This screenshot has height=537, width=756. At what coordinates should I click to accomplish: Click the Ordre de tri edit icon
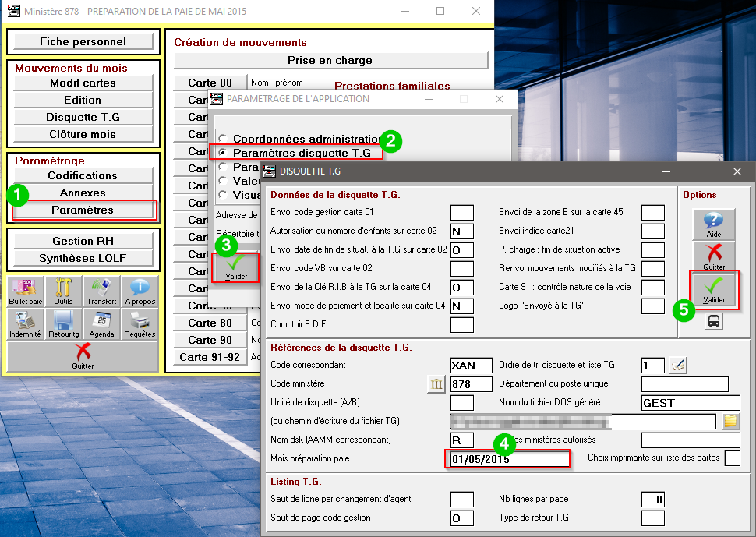(677, 365)
